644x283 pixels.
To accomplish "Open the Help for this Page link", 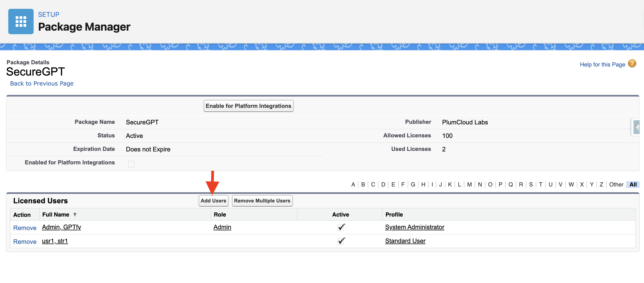I will coord(602,65).
